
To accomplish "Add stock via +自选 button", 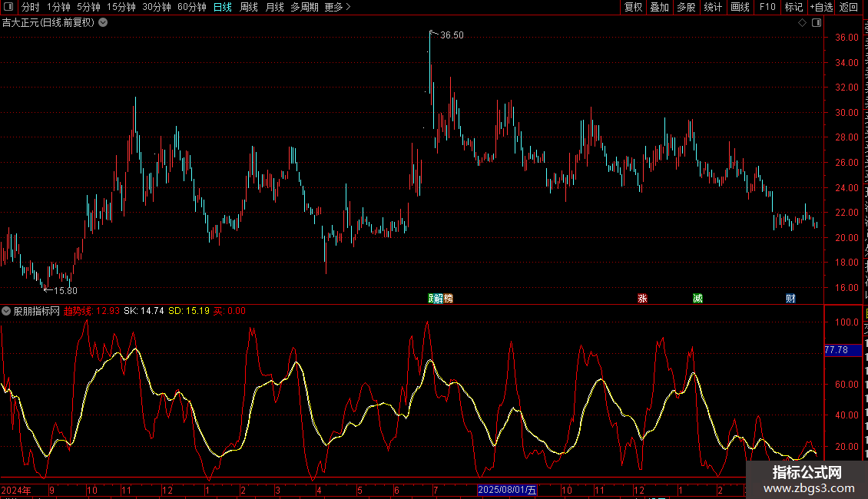I will [x=821, y=7].
